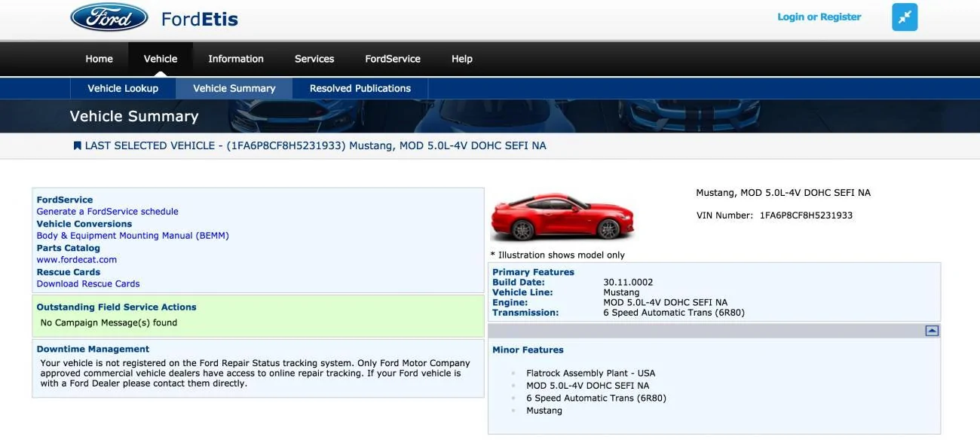Image resolution: width=980 pixels, height=440 pixels.
Task: Open the Home menu
Action: [99, 59]
